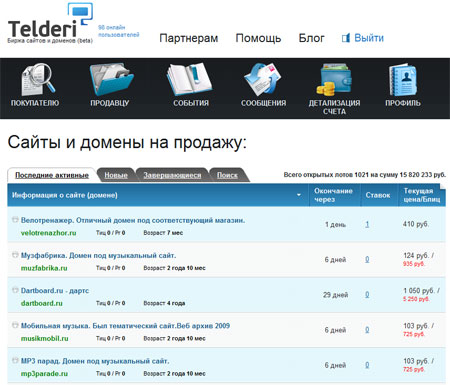Switch to the Завершающиеся tab
450x385 pixels.
tap(172, 175)
